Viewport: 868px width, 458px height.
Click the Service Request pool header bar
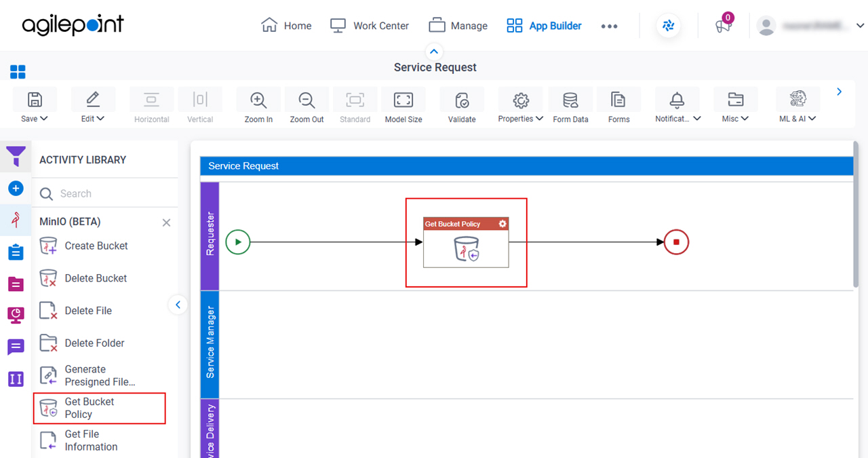click(x=527, y=166)
